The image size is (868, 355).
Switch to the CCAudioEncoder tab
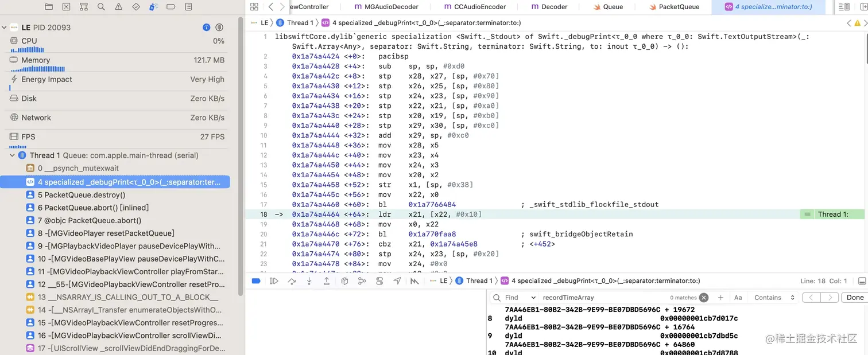[x=475, y=7]
